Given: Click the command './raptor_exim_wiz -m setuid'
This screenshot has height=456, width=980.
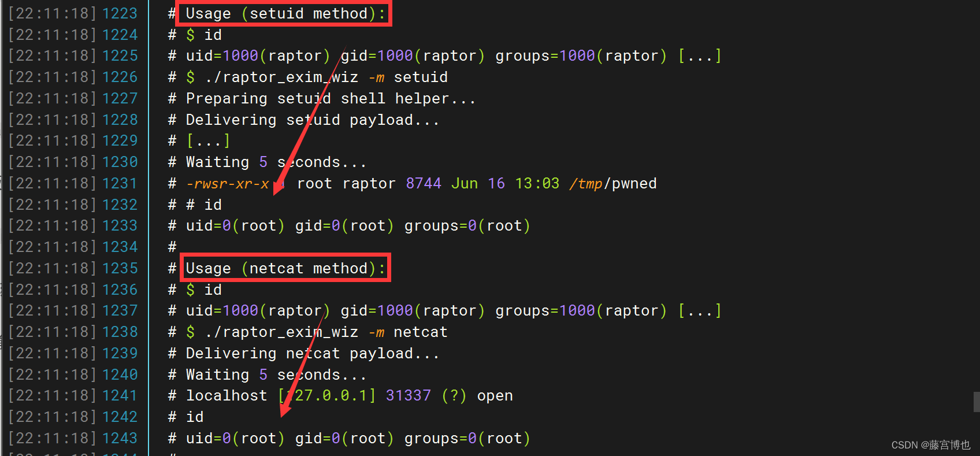Looking at the screenshot, I should (326, 77).
